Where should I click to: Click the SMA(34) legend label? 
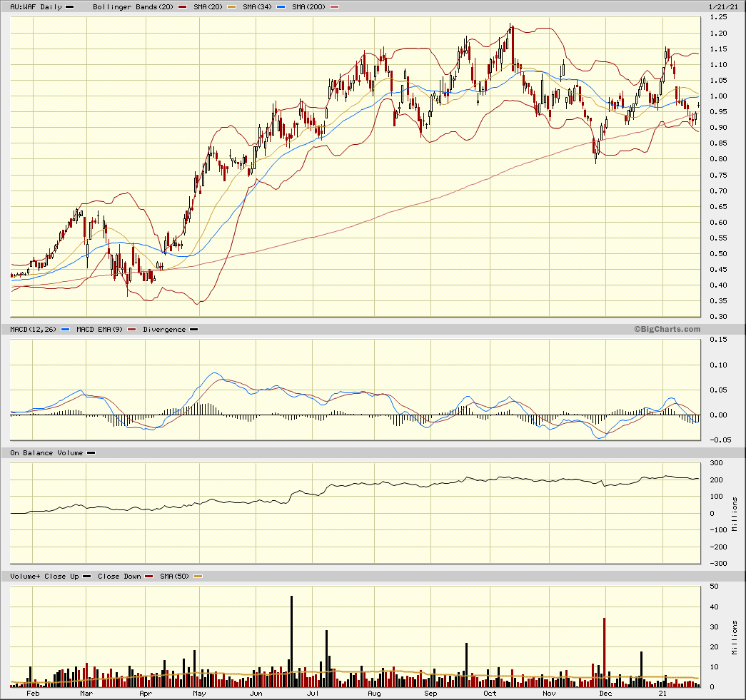(258, 7)
